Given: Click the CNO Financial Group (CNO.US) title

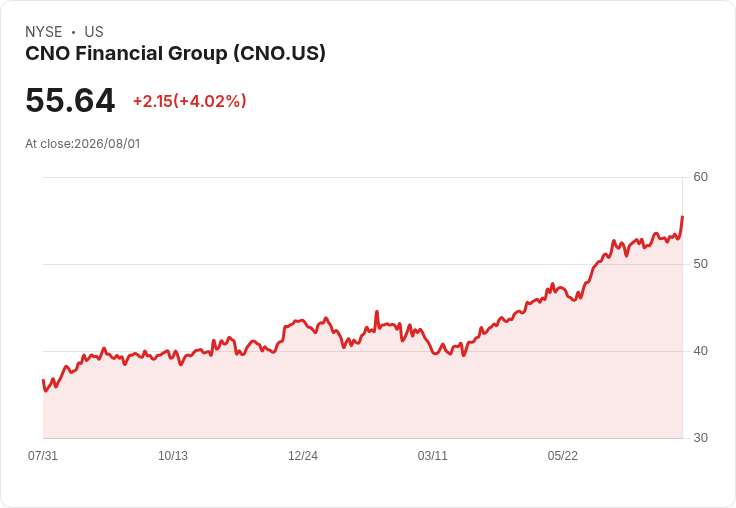Looking at the screenshot, I should tap(175, 53).
